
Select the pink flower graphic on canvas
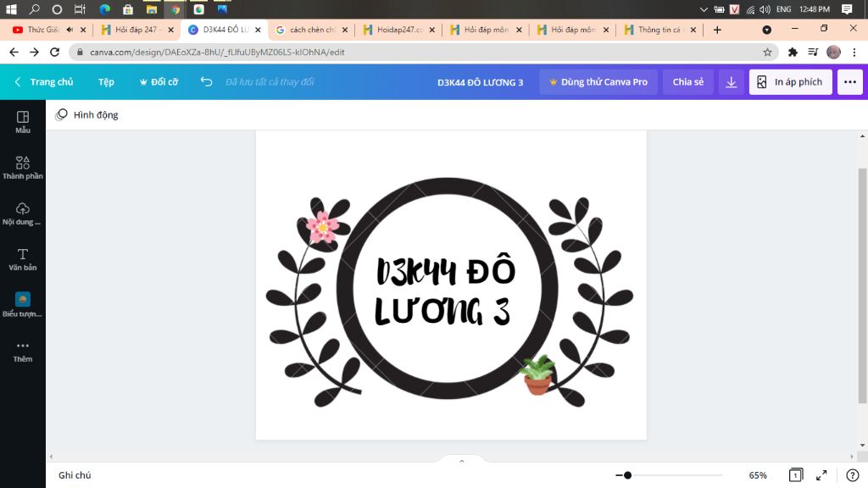click(322, 226)
